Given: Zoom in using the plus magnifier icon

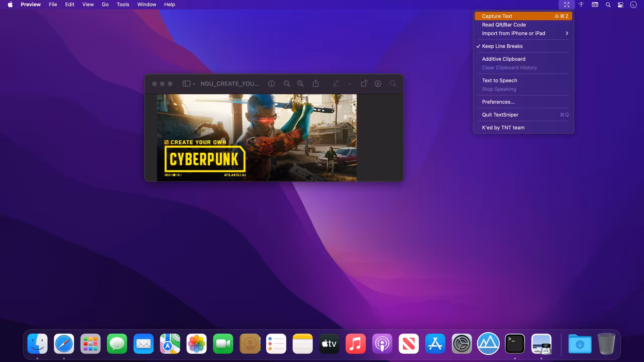Looking at the screenshot, I should pos(300,84).
